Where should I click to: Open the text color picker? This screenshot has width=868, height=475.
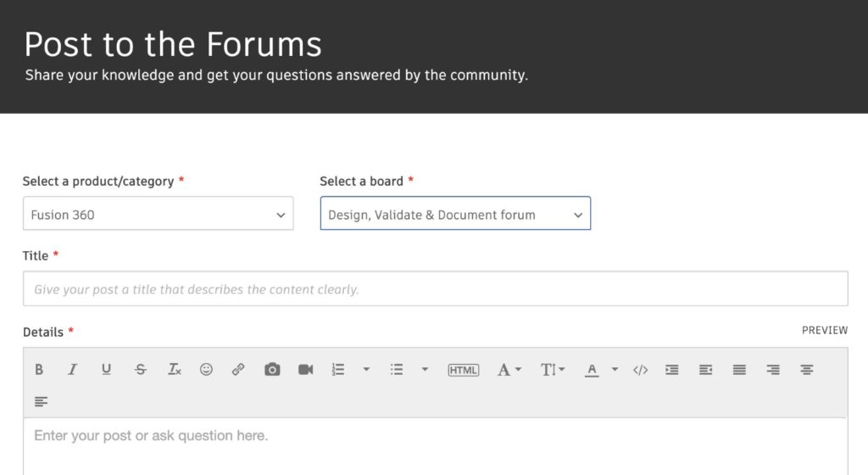pos(593,370)
